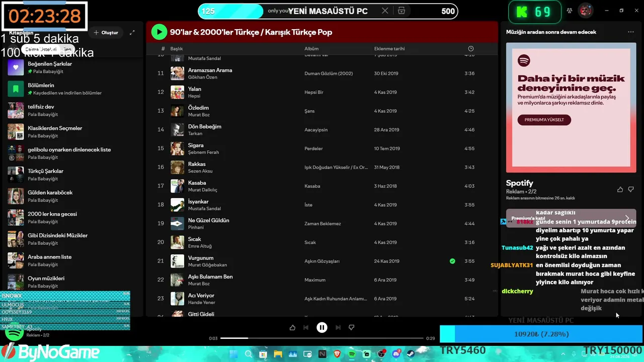Select the track Aramazsan Arama
Screen dimensions: 644x362
321,73
